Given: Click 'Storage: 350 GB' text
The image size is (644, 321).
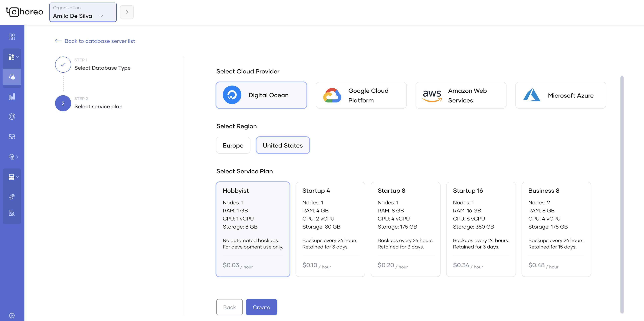Looking at the screenshot, I should click(473, 227).
